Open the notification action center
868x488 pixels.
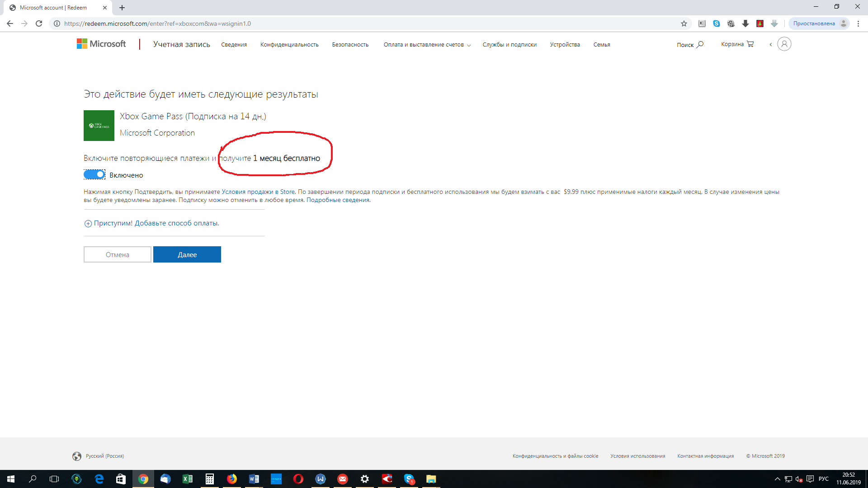tap(810, 479)
